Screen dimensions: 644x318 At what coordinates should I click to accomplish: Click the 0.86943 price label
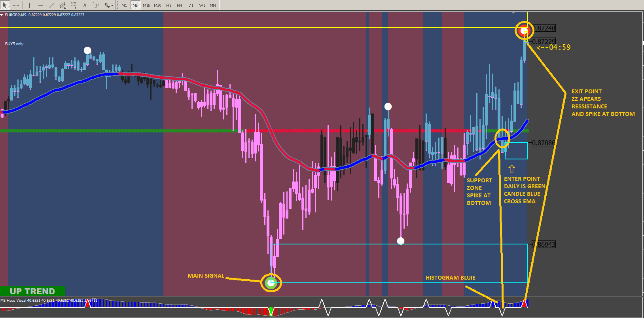(544, 244)
